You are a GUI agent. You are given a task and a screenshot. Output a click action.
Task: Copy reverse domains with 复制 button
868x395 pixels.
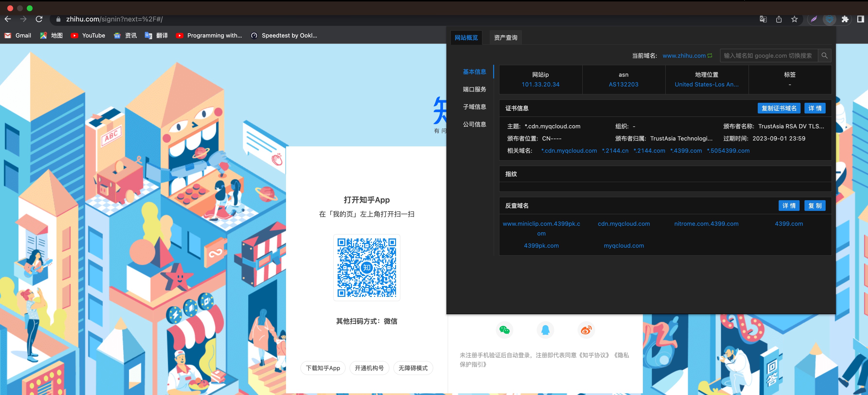[x=815, y=206]
